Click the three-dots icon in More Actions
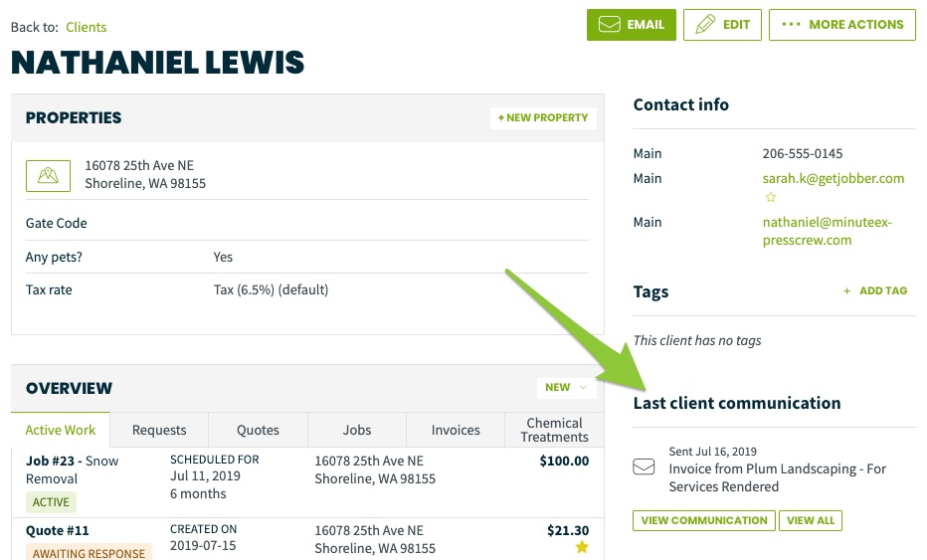This screenshot has height=560, width=927. click(791, 24)
